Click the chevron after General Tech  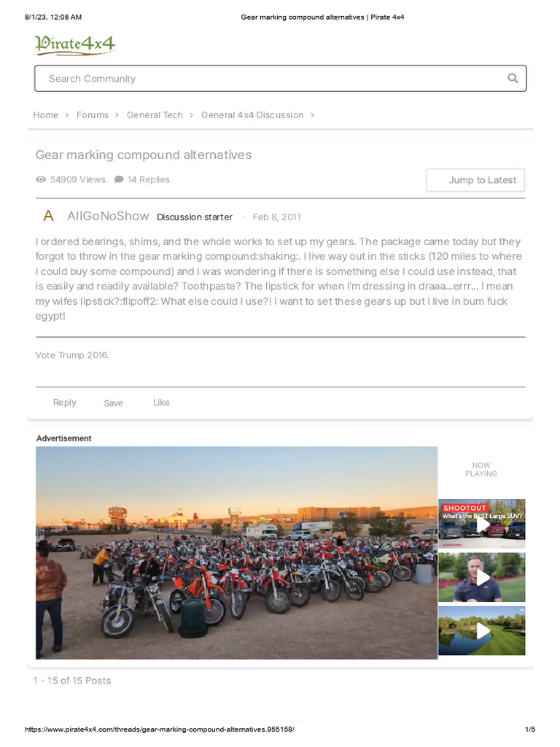point(192,115)
